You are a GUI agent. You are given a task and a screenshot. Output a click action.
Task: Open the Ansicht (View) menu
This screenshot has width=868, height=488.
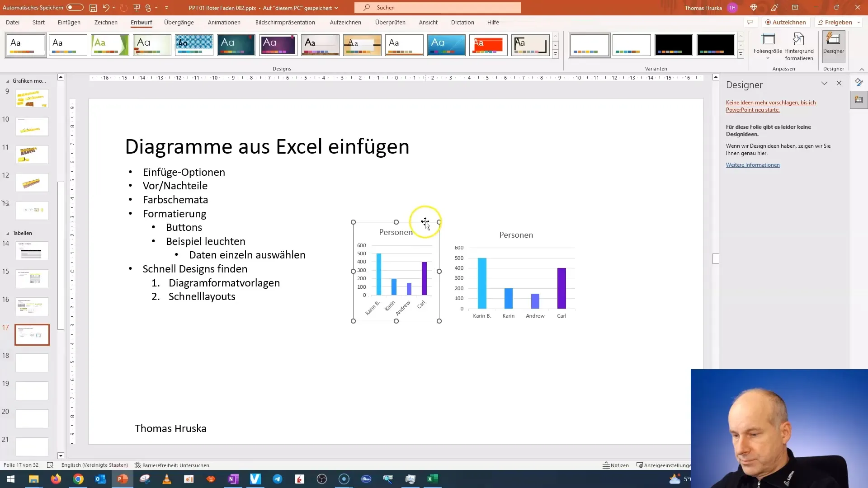point(428,22)
